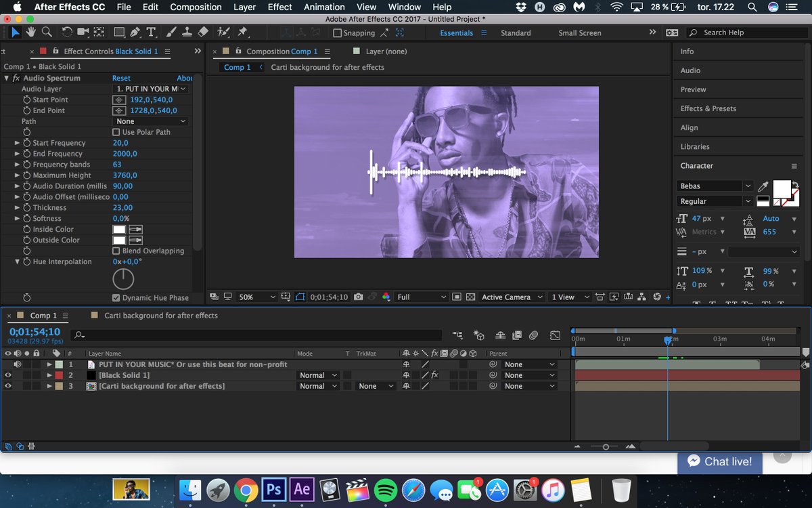
Task: Open the composition mini-flowchart in timeline
Action: 457,335
